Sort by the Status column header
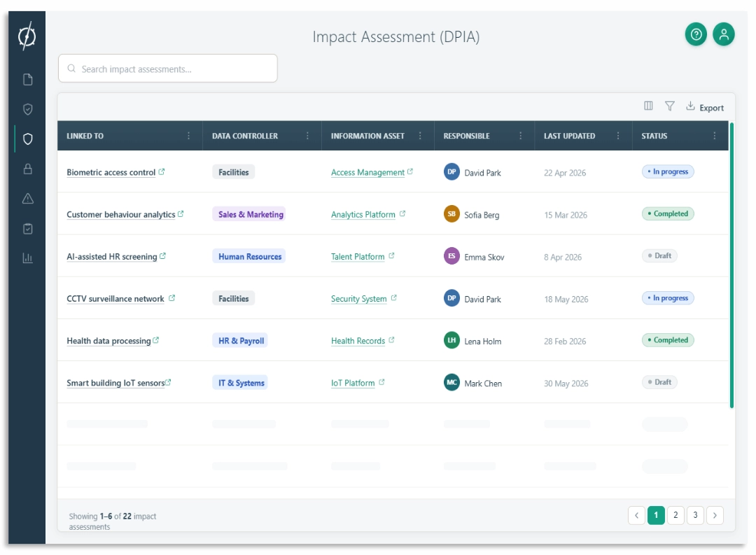Image resolution: width=756 pixels, height=555 pixels. 654,136
